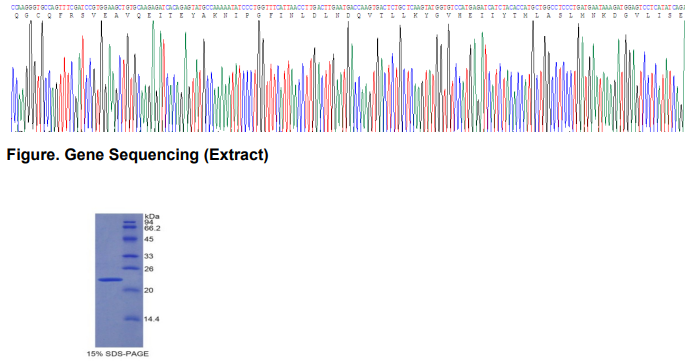685x363 pixels.
Task: Click the SDS-PAGE gel image
Action: point(119,280)
